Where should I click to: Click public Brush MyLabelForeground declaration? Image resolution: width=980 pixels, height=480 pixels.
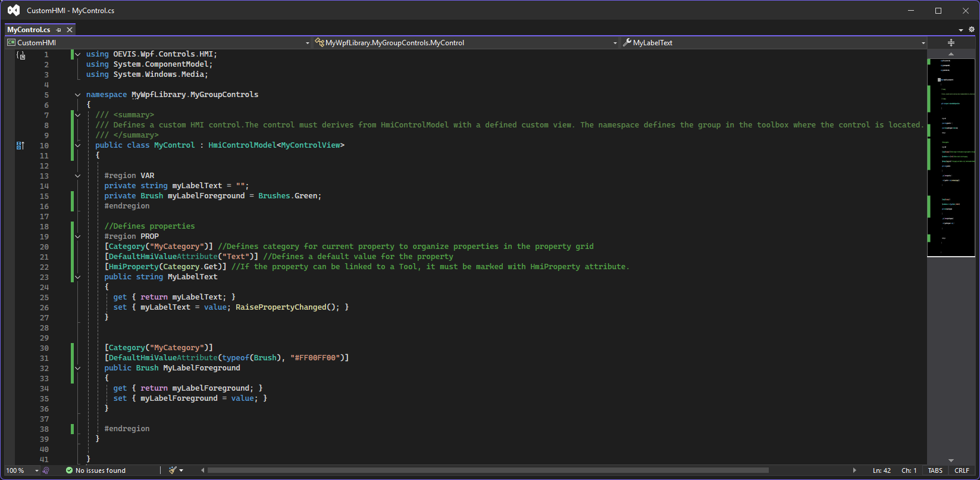click(172, 368)
